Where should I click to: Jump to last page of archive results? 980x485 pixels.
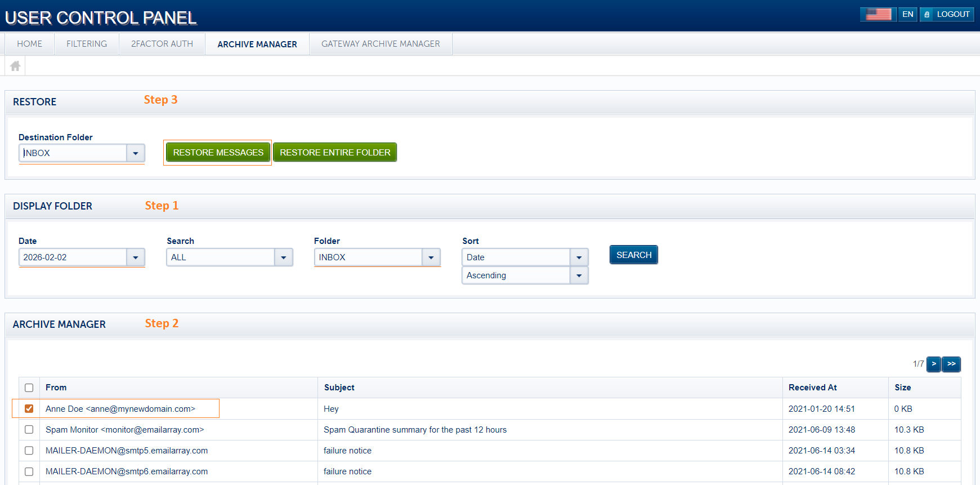point(951,364)
